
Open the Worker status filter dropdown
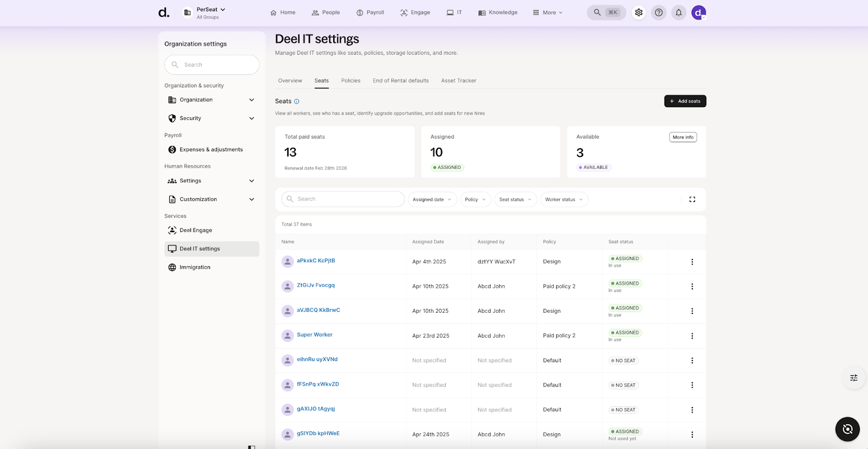pos(564,199)
